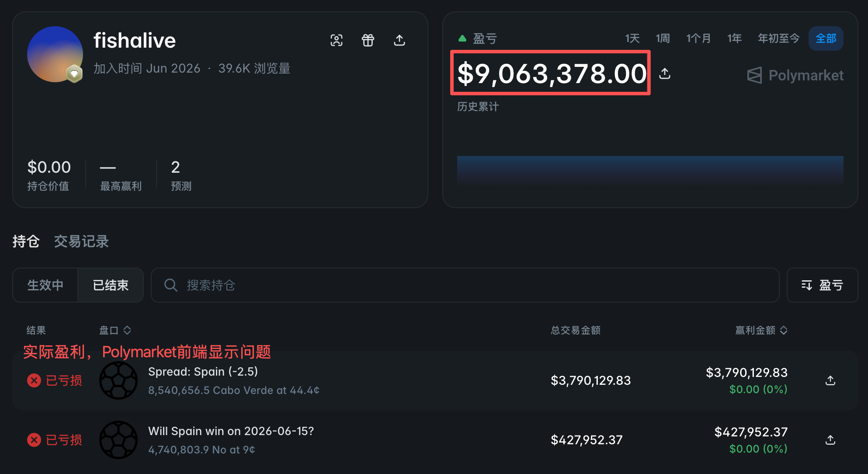Viewport: 868px width, 474px height.
Task: Select the 年初至今 time range
Action: (x=779, y=38)
